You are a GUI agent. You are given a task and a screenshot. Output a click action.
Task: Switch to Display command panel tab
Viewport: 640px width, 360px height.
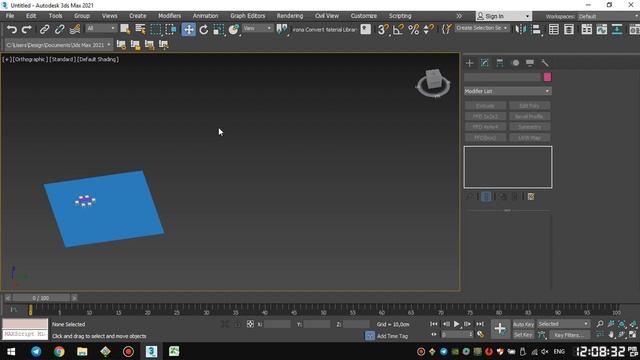[530, 63]
